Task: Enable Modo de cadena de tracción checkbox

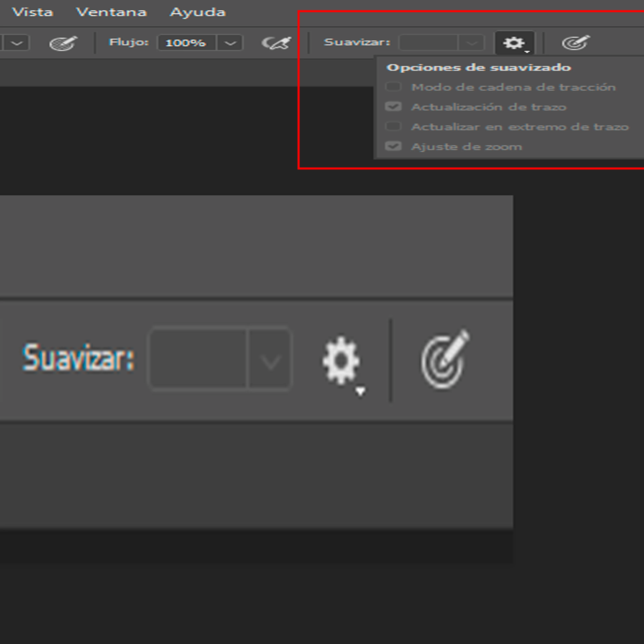Action: coord(393,87)
